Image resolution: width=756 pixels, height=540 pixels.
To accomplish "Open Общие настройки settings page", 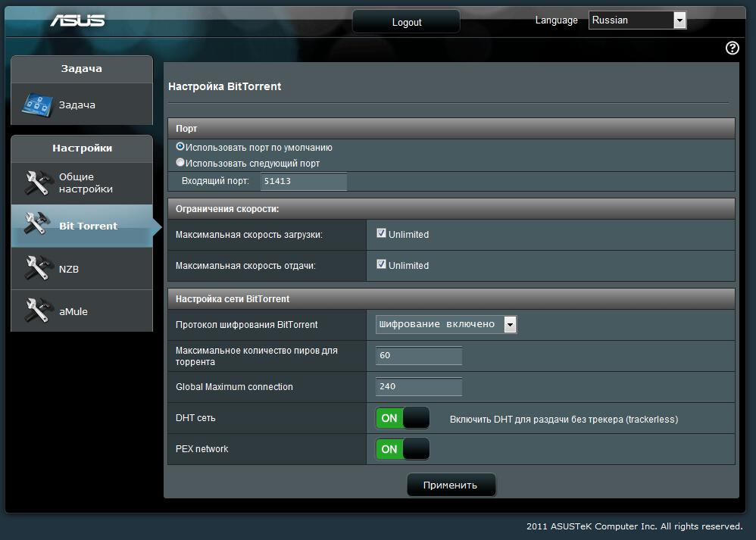I will (x=82, y=183).
